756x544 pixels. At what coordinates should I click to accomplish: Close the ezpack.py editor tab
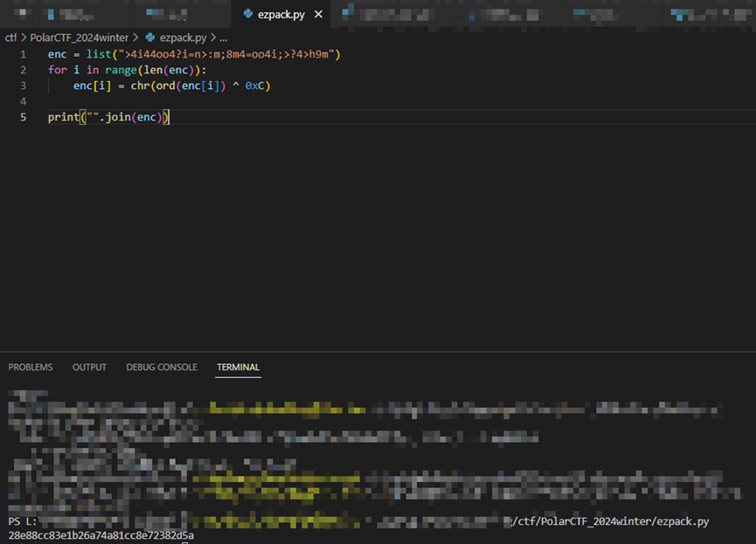(318, 15)
